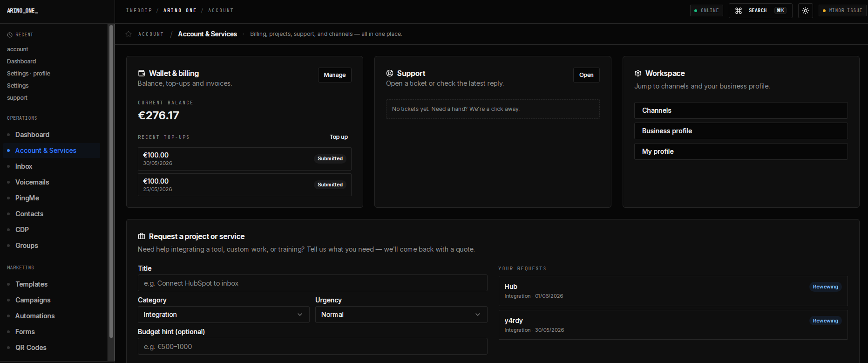The height and width of the screenshot is (363, 868).
Task: Open Automations under Marketing
Action: pyautogui.click(x=52, y=316)
